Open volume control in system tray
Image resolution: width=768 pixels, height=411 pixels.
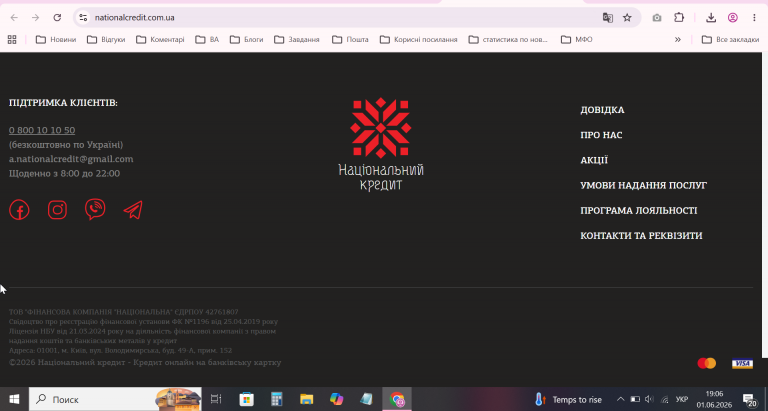(649, 399)
